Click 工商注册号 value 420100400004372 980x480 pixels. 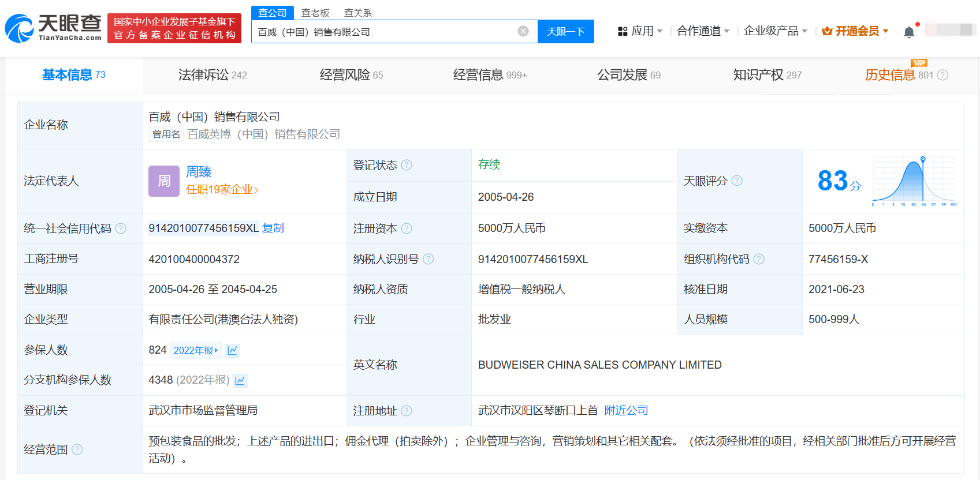tap(194, 259)
